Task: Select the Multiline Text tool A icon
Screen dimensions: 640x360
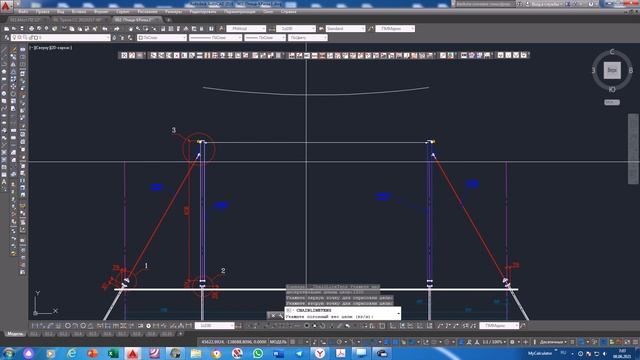Action: coord(4,182)
